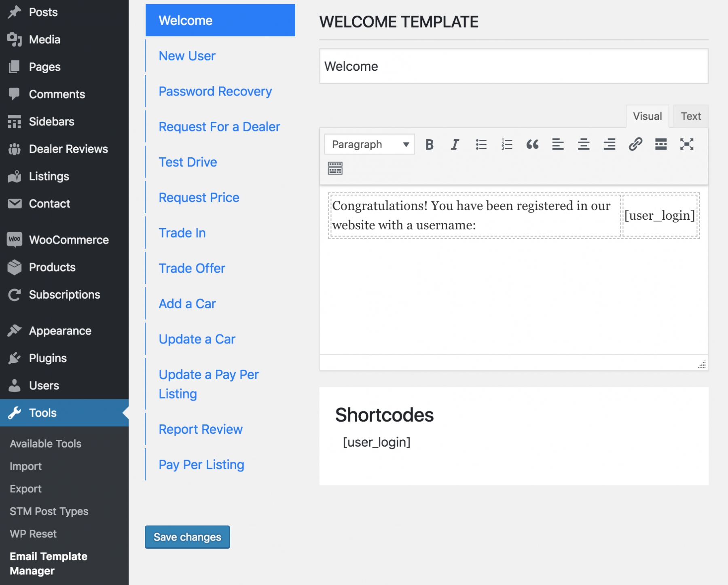Open the Paragraph format dropdown
728x585 pixels.
(x=370, y=144)
